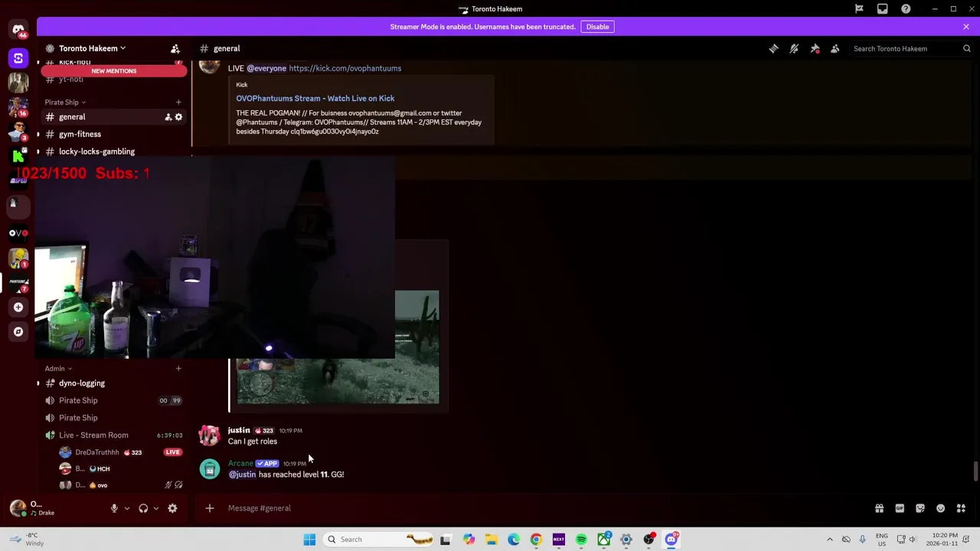Collapse the Pirate Ship category
Screen dimensions: 980x551
[65, 102]
